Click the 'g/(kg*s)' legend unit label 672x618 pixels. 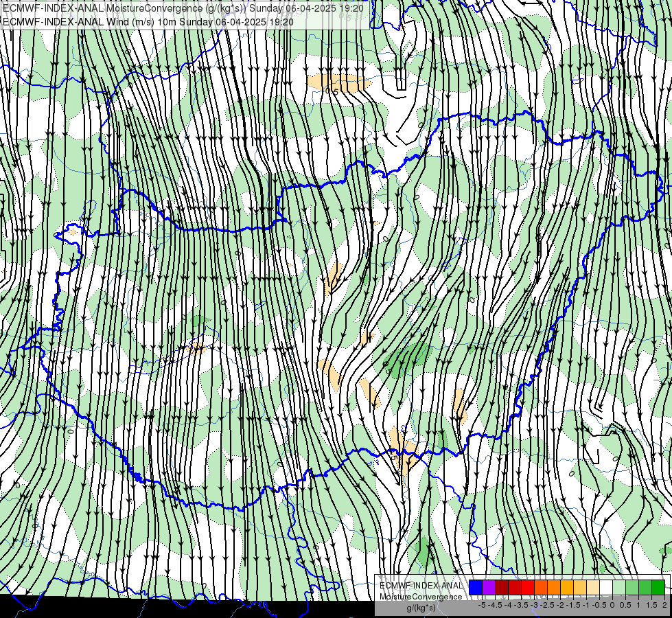click(421, 608)
